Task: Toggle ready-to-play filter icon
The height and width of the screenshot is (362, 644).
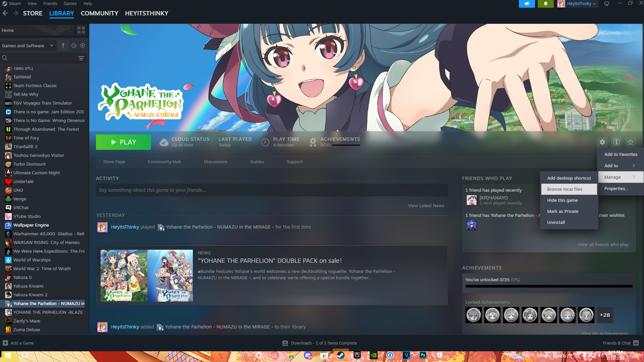Action: click(x=83, y=46)
